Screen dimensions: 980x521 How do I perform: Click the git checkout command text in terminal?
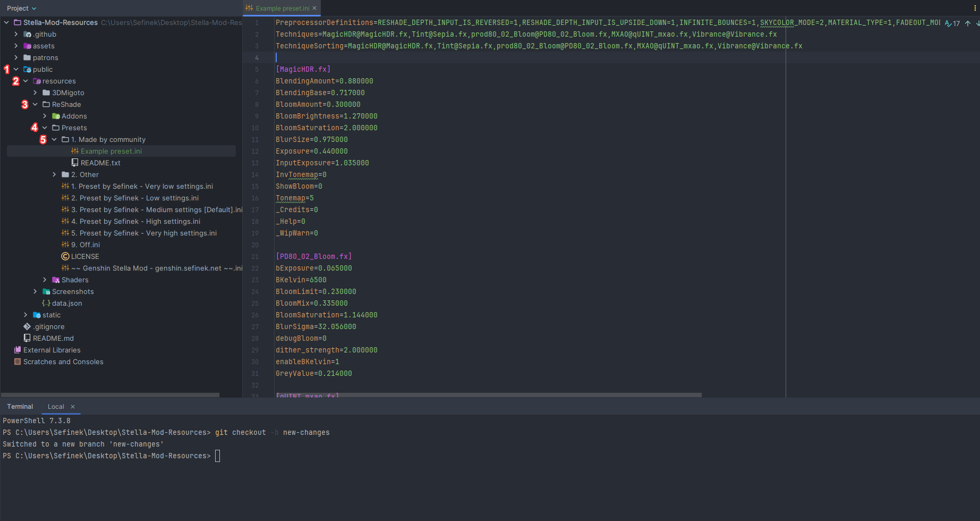pyautogui.click(x=272, y=432)
